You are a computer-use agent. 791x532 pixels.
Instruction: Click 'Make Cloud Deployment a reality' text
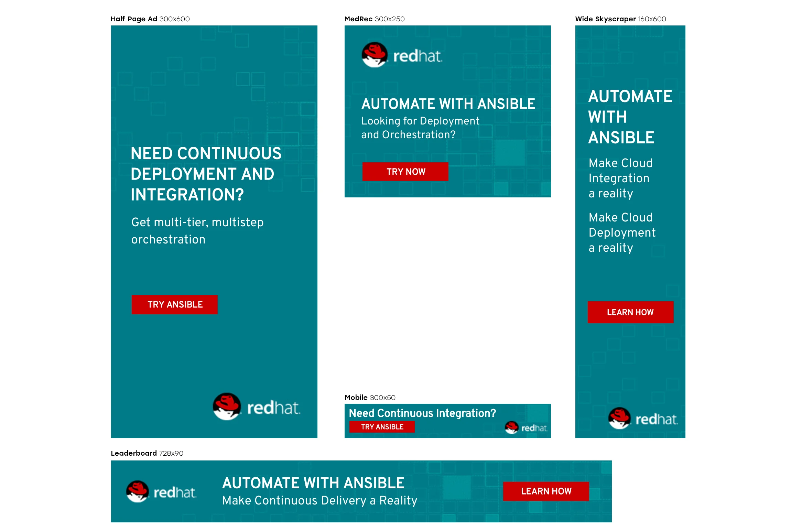pyautogui.click(x=622, y=232)
